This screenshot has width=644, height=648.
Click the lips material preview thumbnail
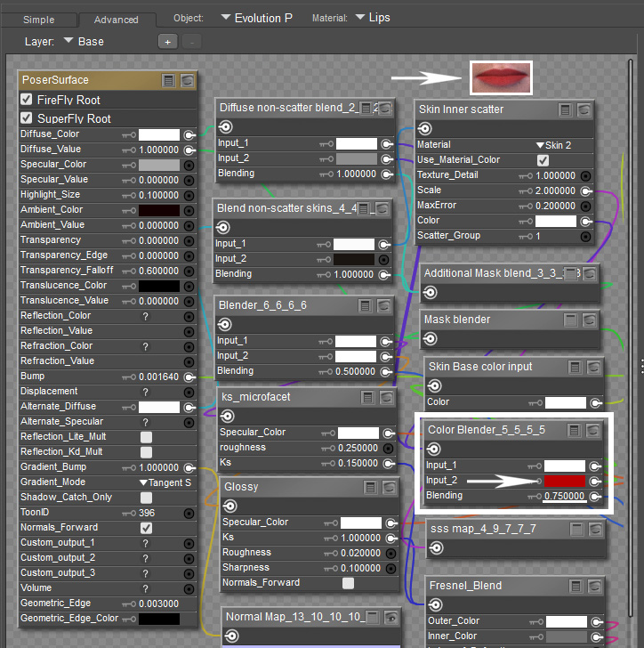coord(501,77)
